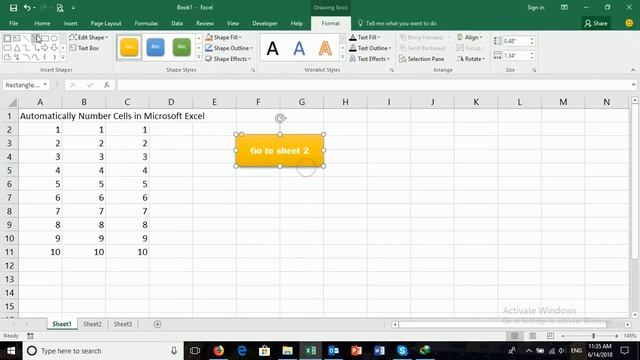
Task: Choose the blue A WordArt style
Action: coord(299,48)
